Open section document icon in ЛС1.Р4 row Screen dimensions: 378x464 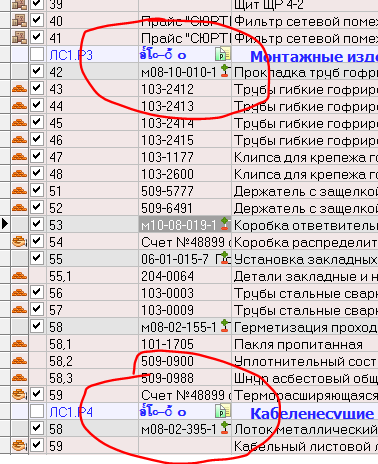[223, 411]
